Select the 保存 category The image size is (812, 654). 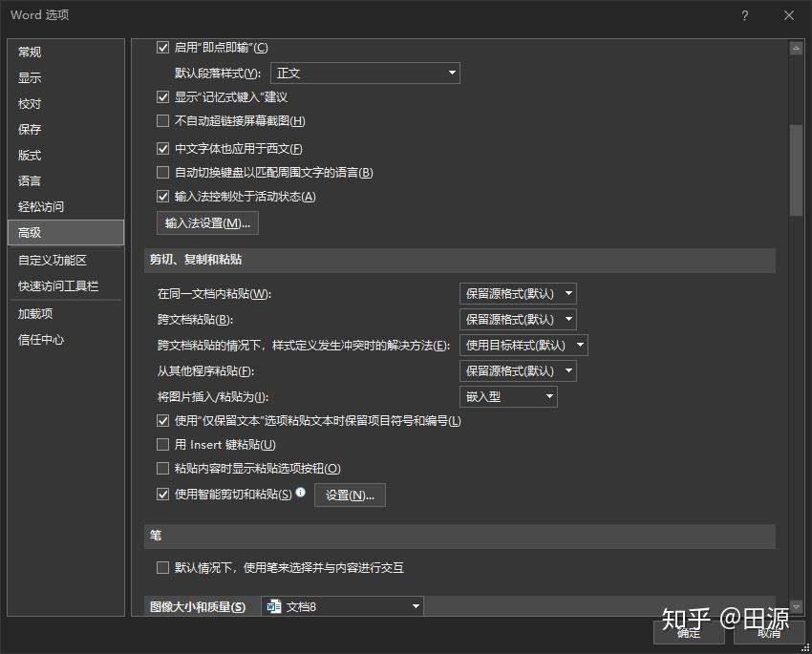[x=66, y=129]
